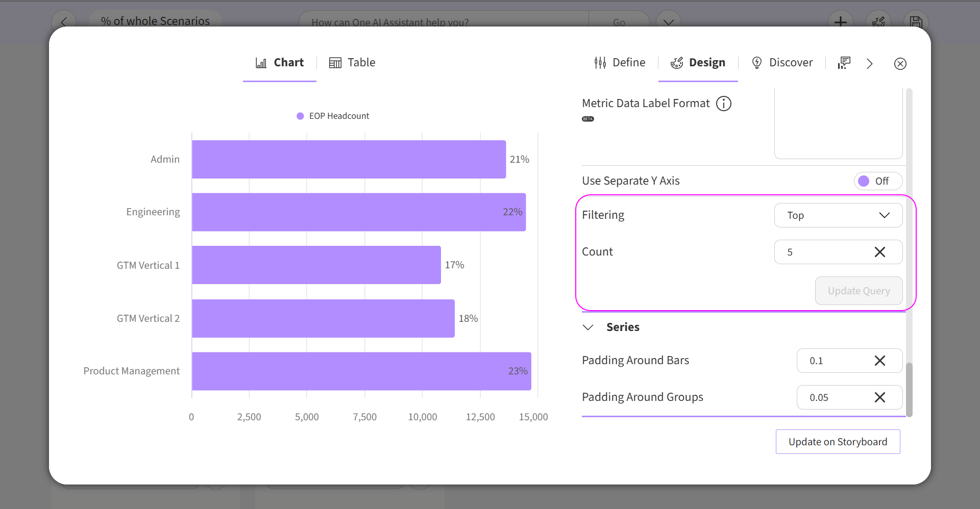
Task: Switch to the Chart tab
Action: click(x=280, y=63)
